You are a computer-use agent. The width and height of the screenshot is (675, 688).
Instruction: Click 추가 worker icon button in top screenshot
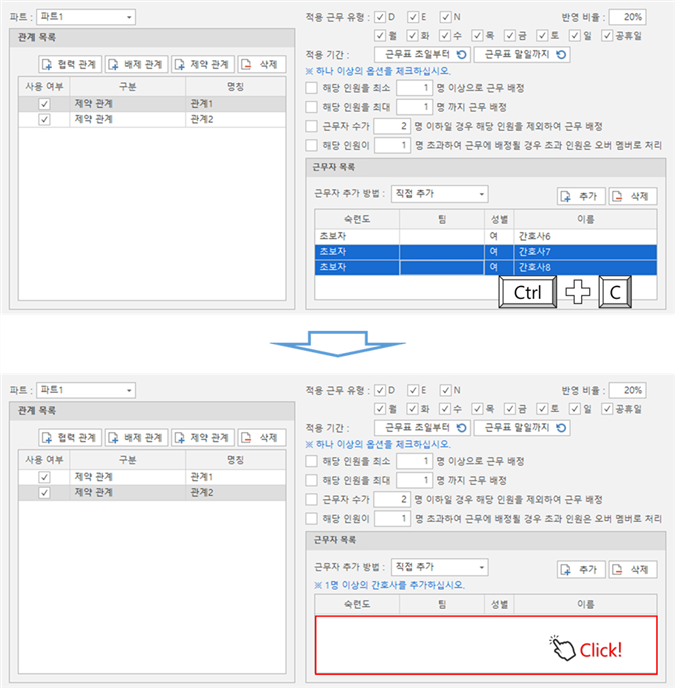coord(581,197)
